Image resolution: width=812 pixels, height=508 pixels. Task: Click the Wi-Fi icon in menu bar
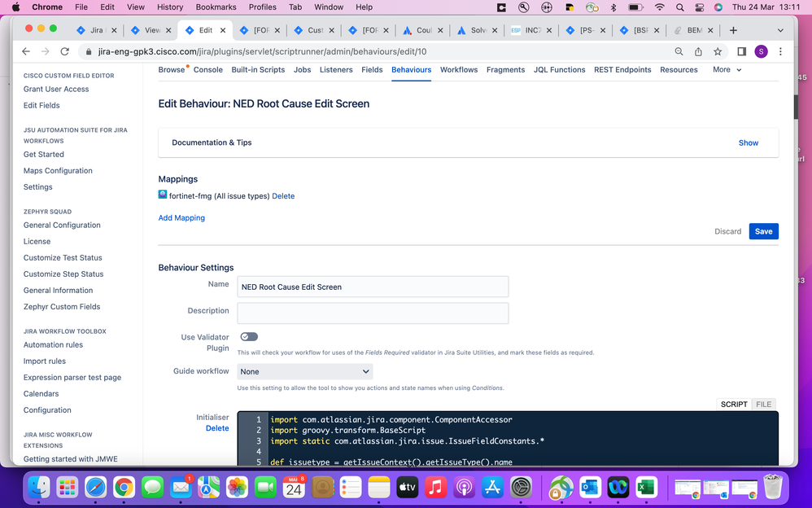click(x=659, y=7)
